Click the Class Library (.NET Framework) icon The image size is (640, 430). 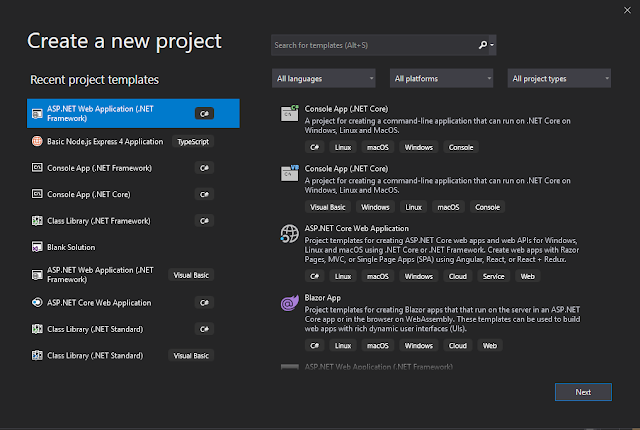tap(37, 220)
